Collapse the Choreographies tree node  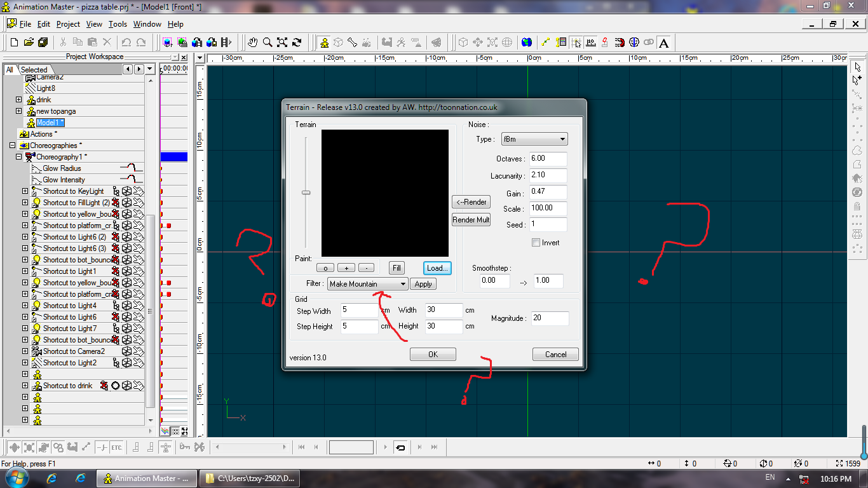12,146
